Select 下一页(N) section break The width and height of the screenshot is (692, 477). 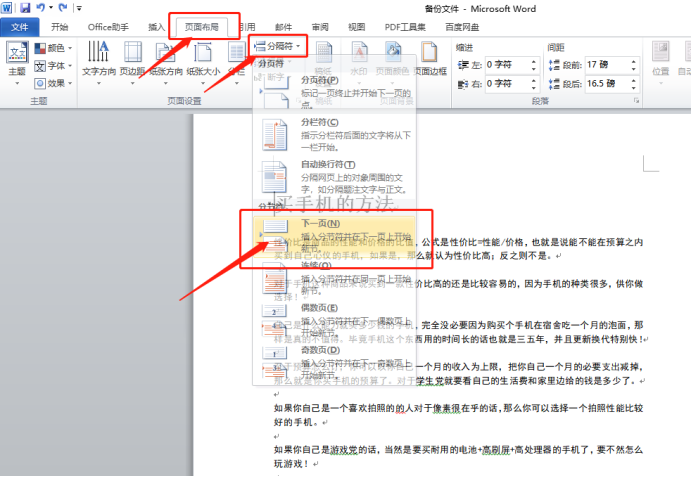click(x=334, y=236)
